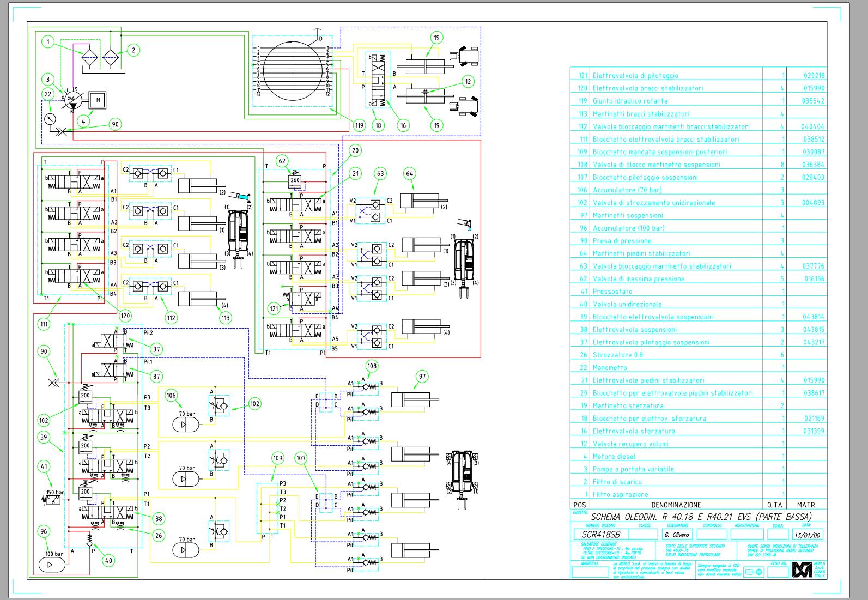
Task: Click callout bubble number 2
Action: [x=133, y=50]
